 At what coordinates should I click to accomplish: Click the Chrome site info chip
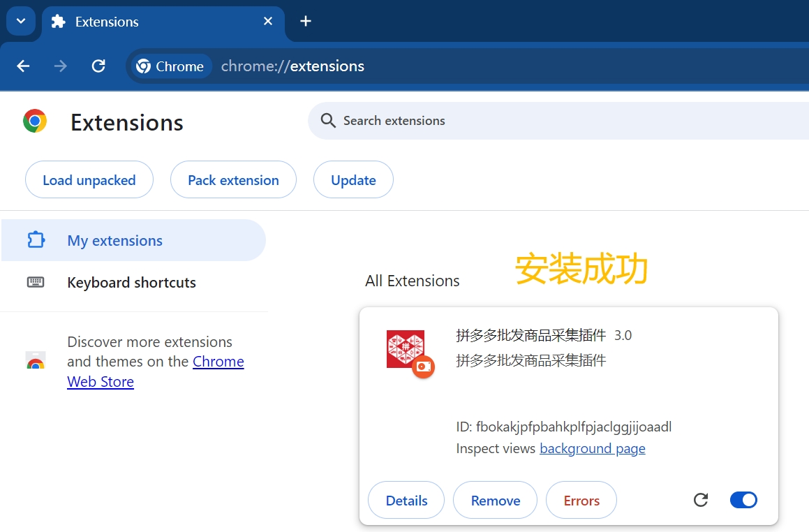click(171, 66)
